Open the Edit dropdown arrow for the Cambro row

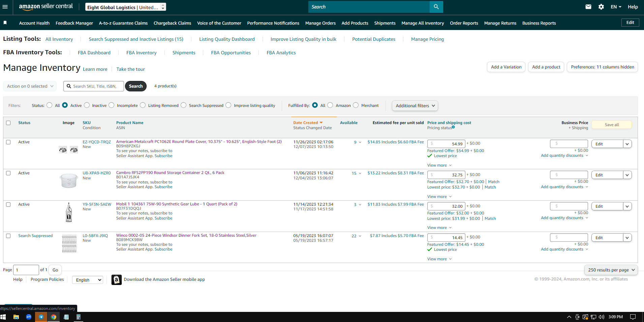pyautogui.click(x=627, y=175)
